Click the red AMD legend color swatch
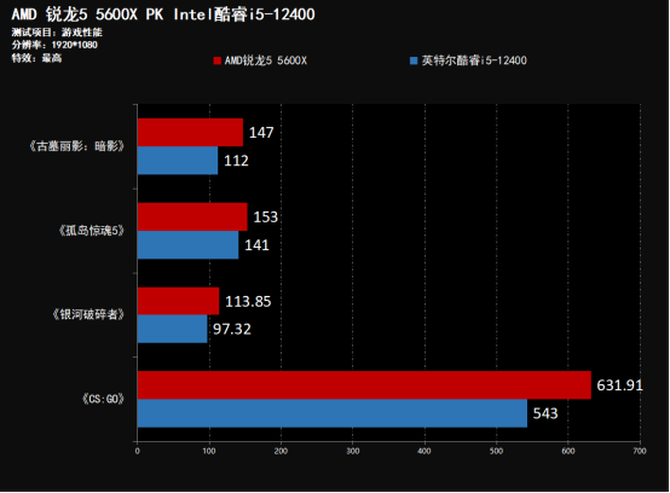Screen dimensions: 670x493 pyautogui.click(x=217, y=60)
